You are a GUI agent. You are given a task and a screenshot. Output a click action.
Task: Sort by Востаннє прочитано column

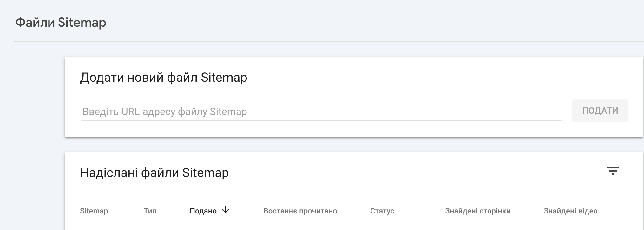(x=300, y=211)
